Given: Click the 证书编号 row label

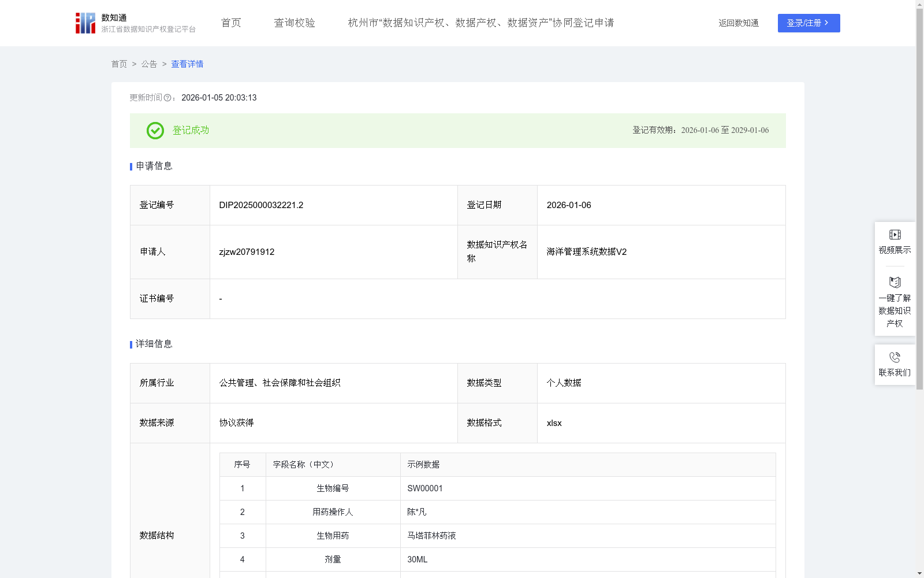Looking at the screenshot, I should [157, 299].
